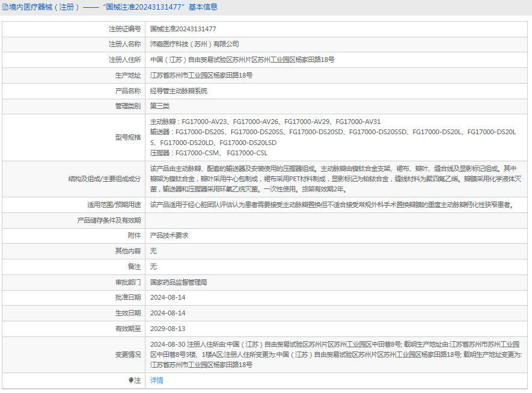Screen dimensions: 532x393
Task: Open the 详情 link in the 注 row
Action: pyautogui.click(x=156, y=380)
